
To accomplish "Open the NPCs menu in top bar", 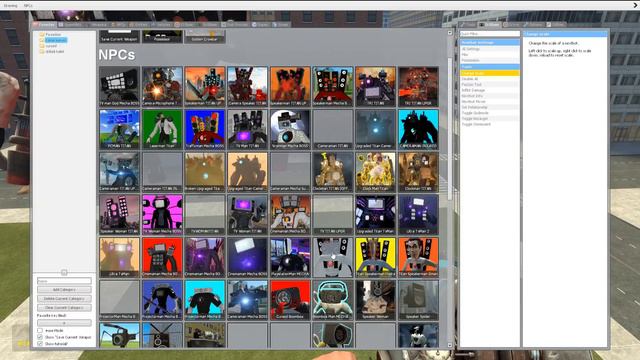I will (28, 6).
